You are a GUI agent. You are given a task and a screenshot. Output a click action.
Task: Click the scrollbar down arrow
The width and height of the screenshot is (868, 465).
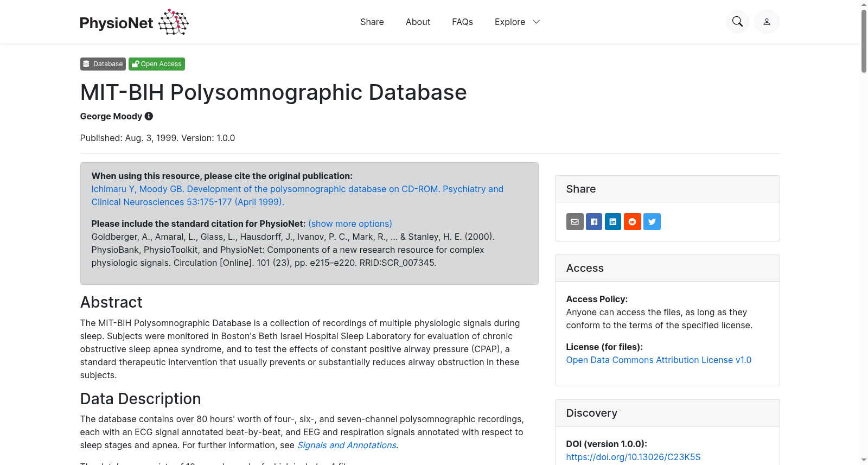[x=864, y=460]
